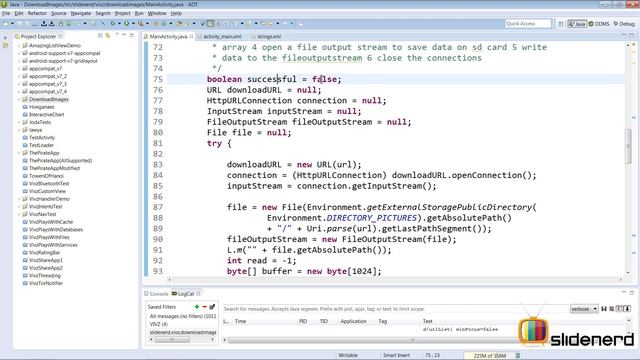Expand the DownloadImages project node
The height and width of the screenshot is (360, 640).
click(19, 99)
